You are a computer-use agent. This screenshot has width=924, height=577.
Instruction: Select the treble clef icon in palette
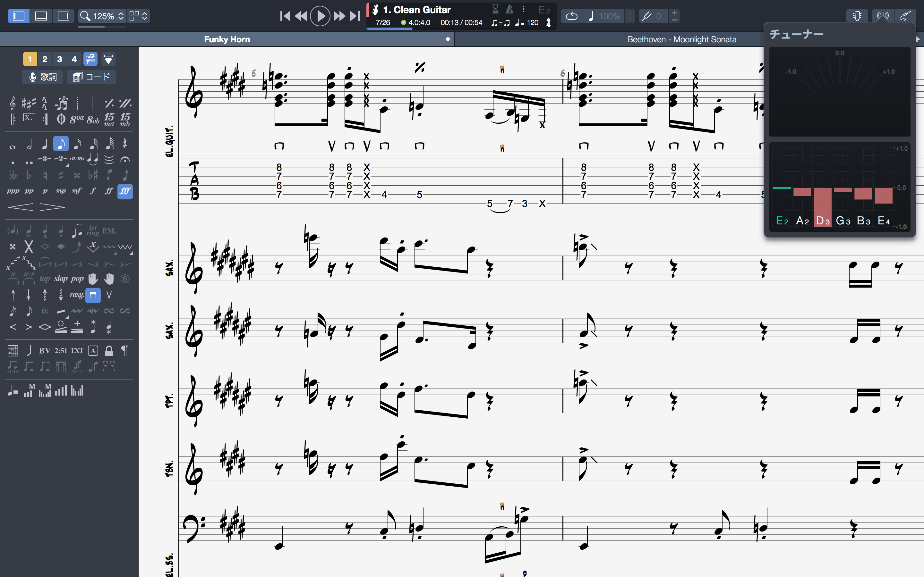13,103
